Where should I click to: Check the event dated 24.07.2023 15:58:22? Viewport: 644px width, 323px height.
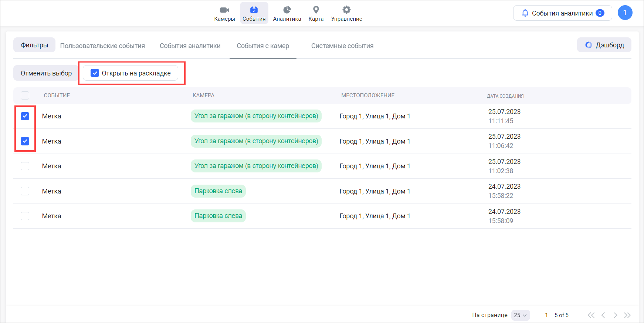[x=25, y=191]
